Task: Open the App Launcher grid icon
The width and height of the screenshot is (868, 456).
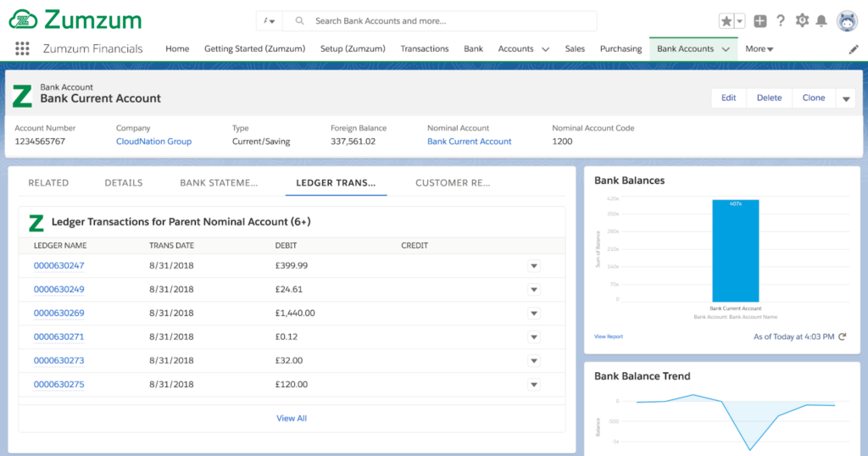Action: [22, 48]
